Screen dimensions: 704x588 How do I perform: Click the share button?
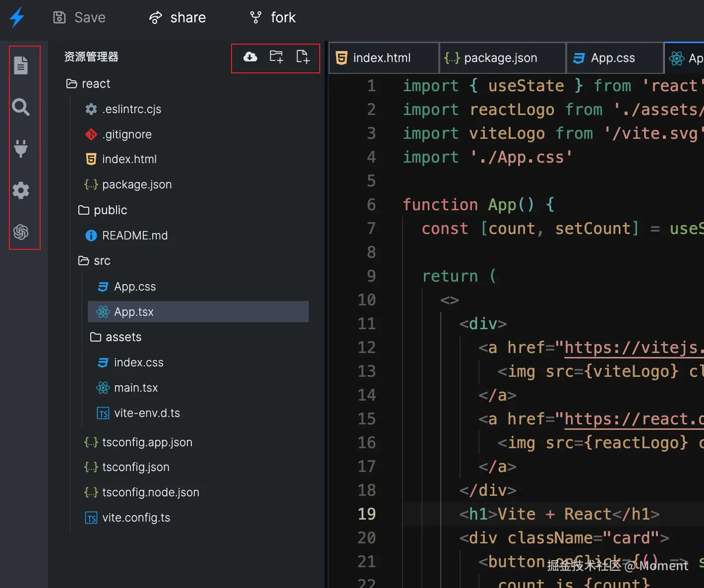[177, 18]
